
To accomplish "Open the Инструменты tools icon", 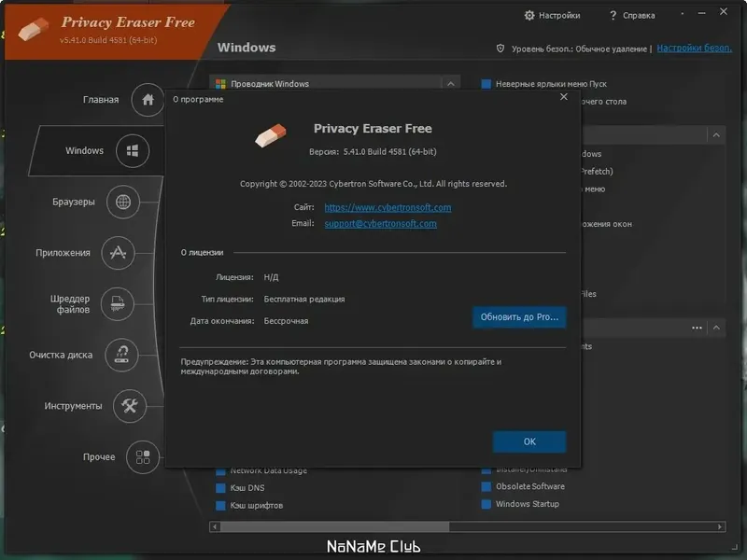I will [130, 406].
